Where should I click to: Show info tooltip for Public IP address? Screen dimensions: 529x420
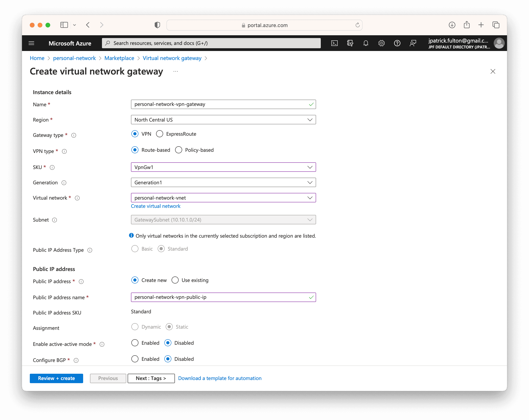(81, 282)
